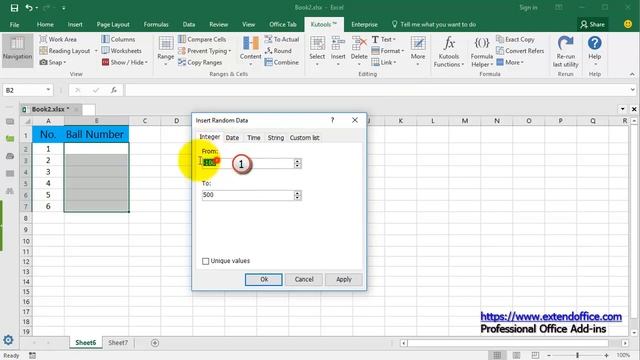Select cell A1 labeled No.
Screen dimensions: 640x360
click(x=48, y=134)
